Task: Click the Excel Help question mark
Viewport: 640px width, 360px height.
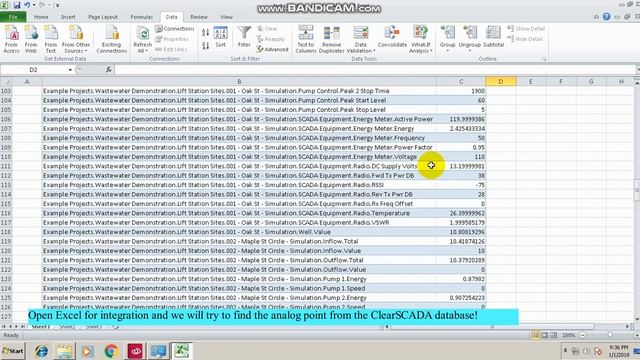Action: pyautogui.click(x=607, y=16)
